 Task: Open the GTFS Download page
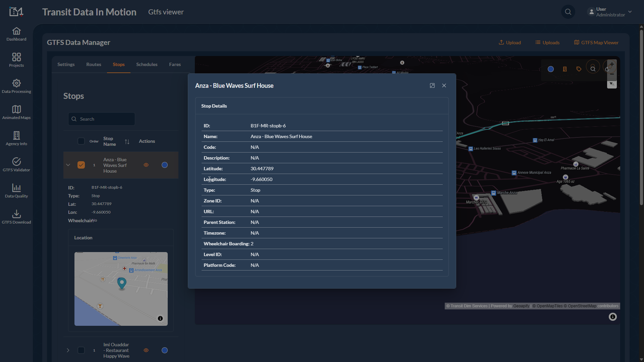tap(16, 217)
